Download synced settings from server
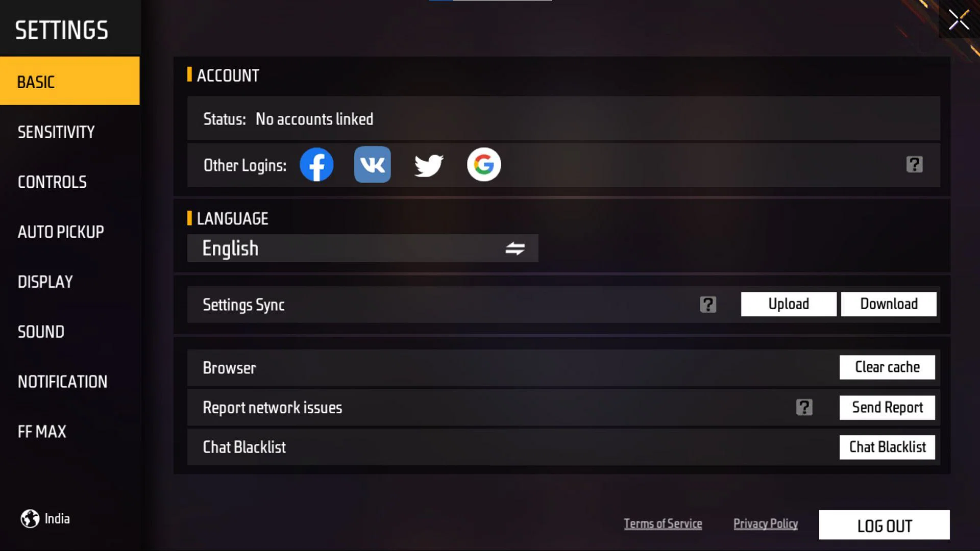Screen dimensions: 980x551 pos(889,304)
